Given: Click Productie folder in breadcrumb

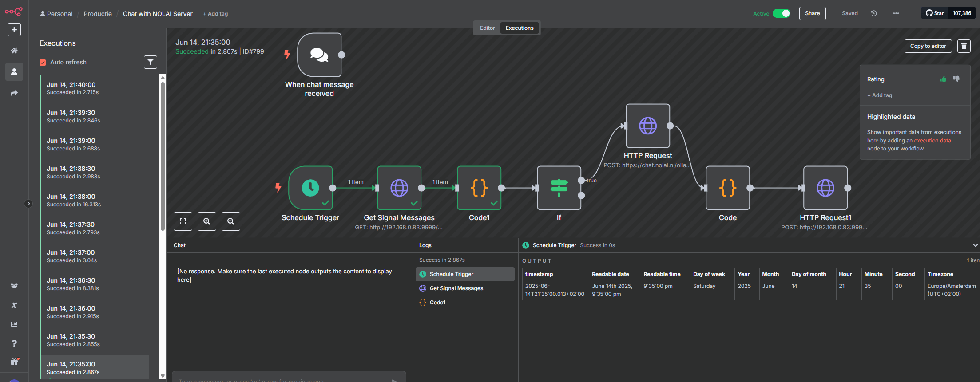Looking at the screenshot, I should 98,14.
